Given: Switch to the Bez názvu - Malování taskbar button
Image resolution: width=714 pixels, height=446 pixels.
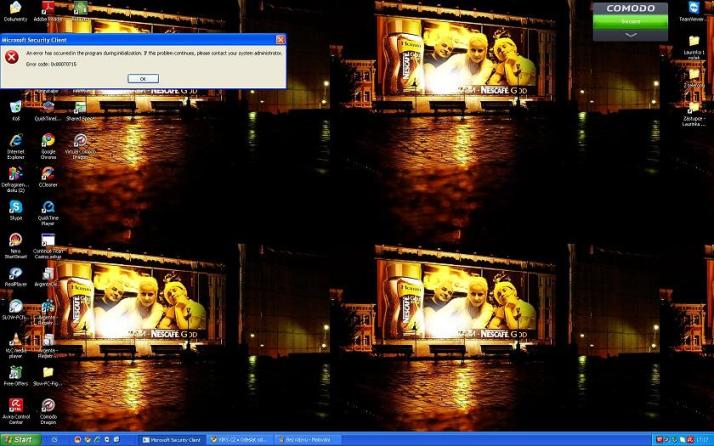Looking at the screenshot, I should pos(308,440).
